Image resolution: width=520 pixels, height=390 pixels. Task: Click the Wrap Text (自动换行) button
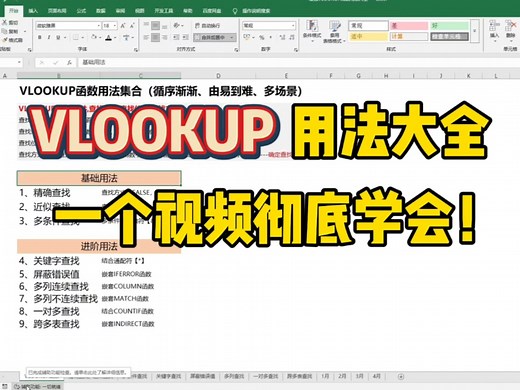pyautogui.click(x=207, y=26)
